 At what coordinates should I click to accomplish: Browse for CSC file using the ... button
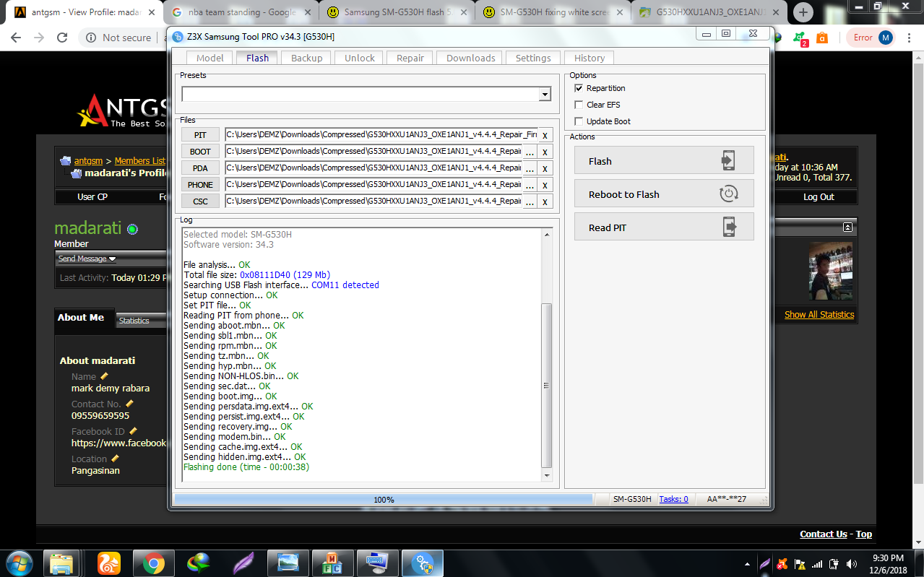(530, 201)
